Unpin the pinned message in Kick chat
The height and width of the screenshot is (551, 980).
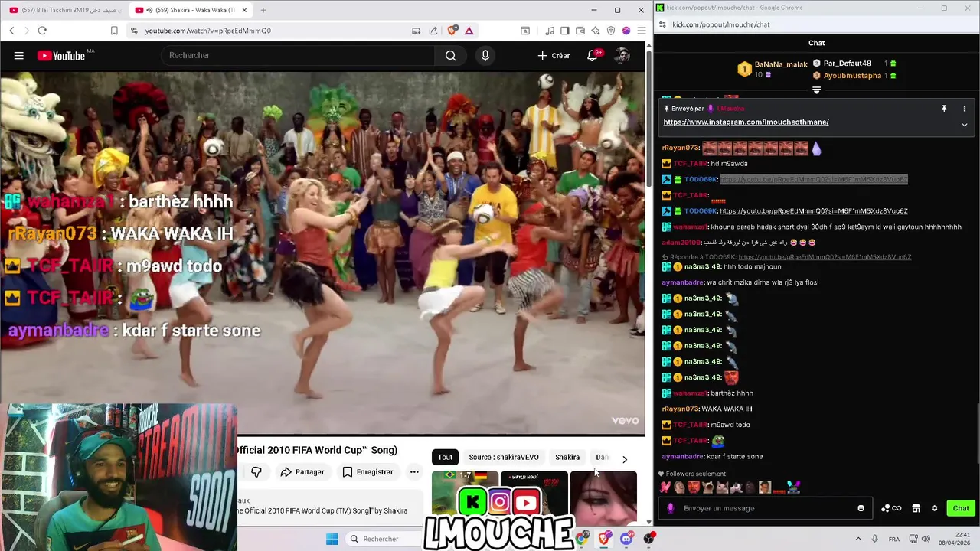(944, 109)
